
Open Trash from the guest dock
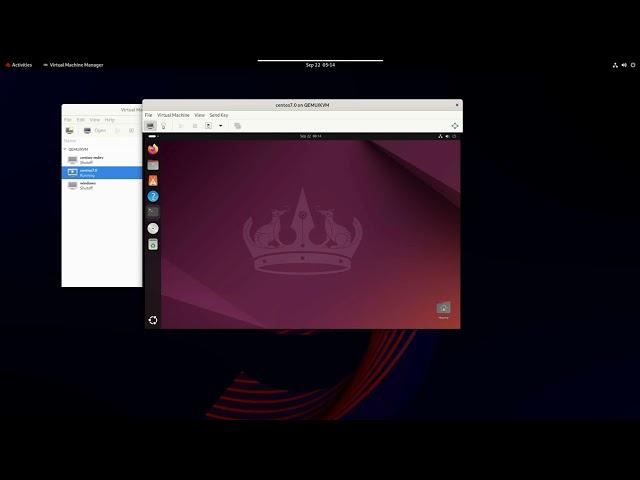coord(153,244)
